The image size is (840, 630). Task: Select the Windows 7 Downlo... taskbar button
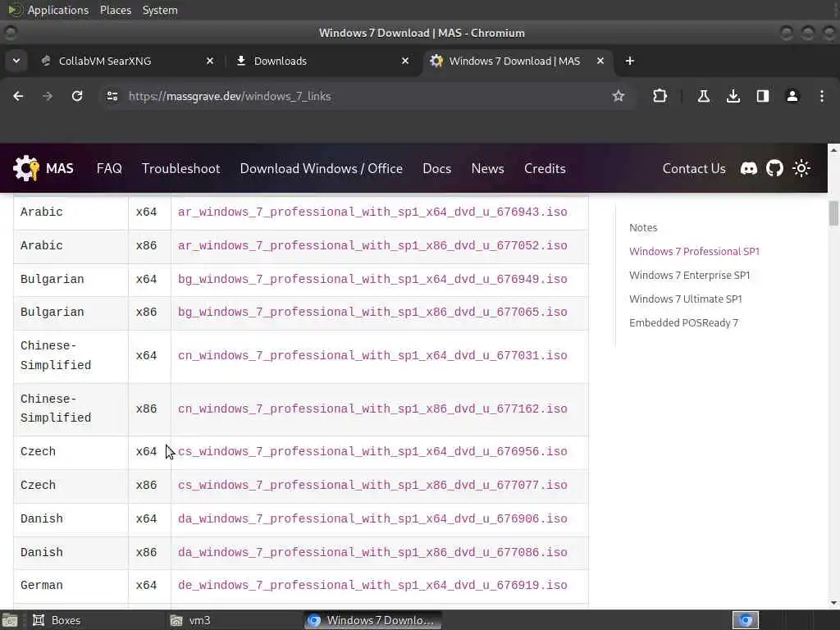point(373,620)
